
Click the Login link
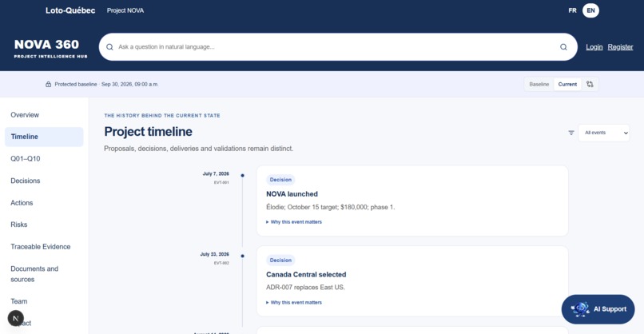pos(594,47)
